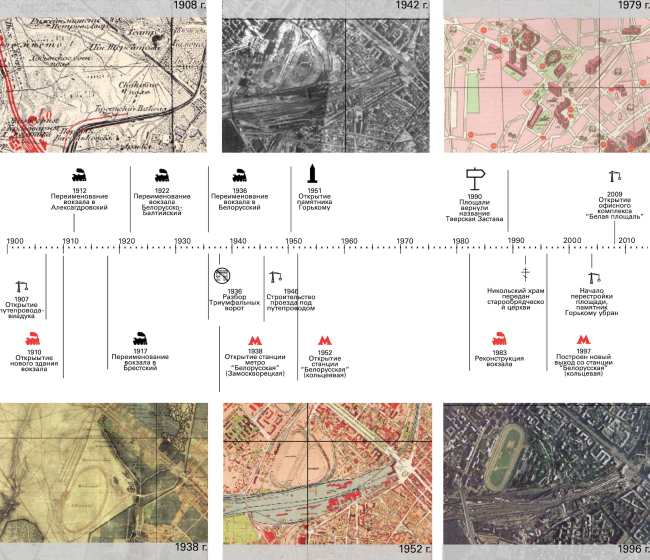The image size is (650, 560).
Task: Click the Orthodox cross icon for Никольский храм
Action: (525, 276)
